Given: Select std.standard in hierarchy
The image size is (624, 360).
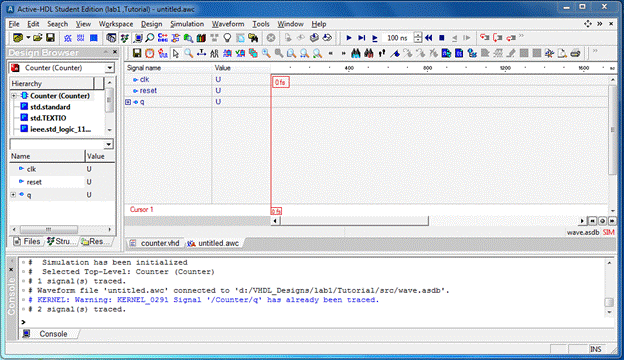Looking at the screenshot, I should (50, 107).
